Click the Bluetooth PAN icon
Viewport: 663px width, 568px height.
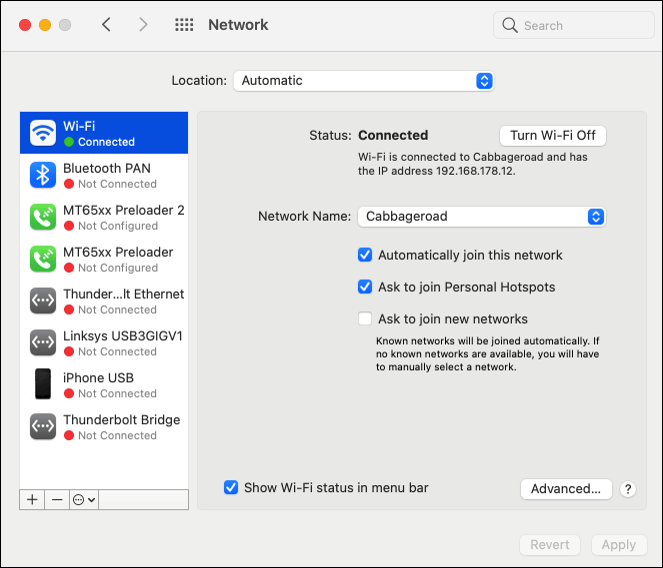click(43, 175)
